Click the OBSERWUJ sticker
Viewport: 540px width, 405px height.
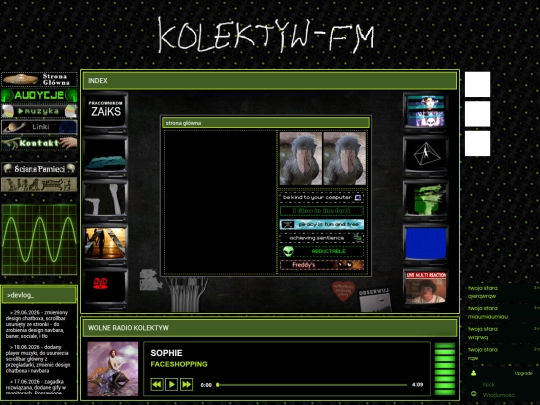(375, 300)
